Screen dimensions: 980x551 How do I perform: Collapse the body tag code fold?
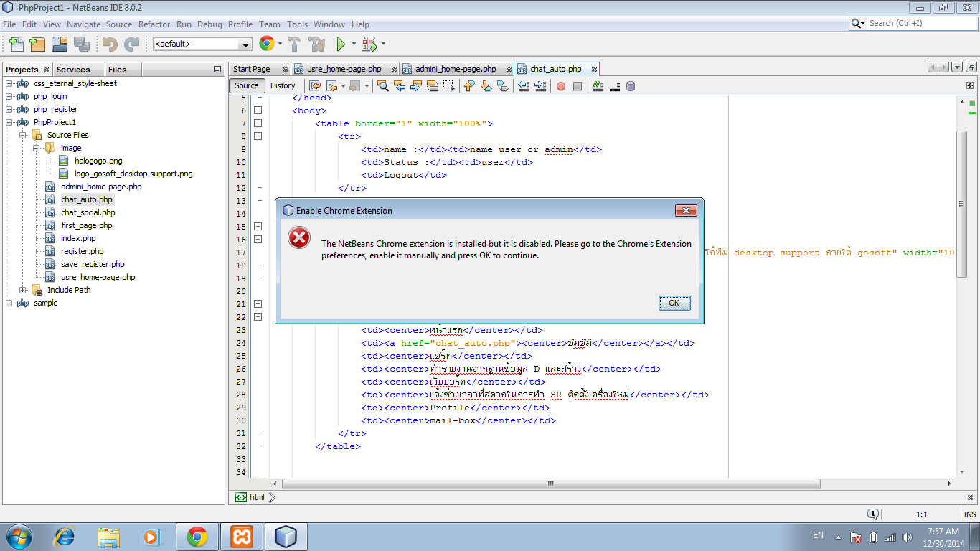258,110
